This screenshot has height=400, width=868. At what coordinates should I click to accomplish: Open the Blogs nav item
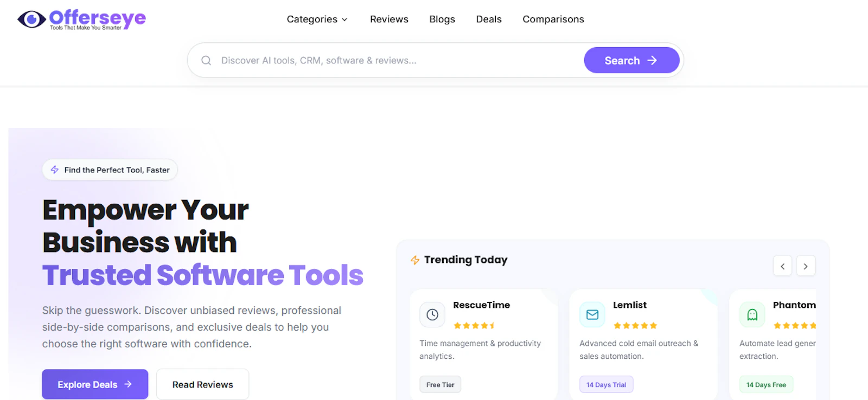(x=442, y=20)
